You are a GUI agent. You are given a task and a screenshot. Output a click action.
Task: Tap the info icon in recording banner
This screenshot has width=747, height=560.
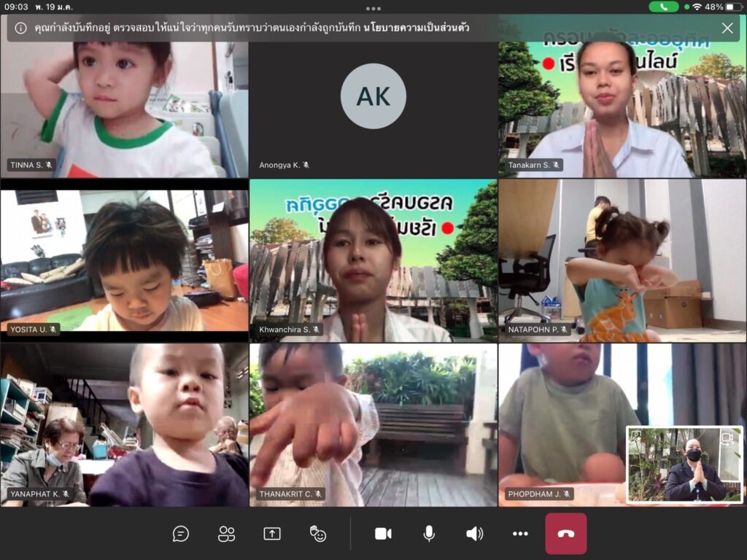21,28
